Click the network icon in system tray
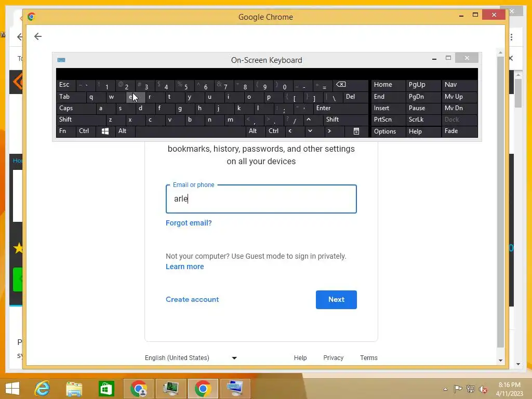The width and height of the screenshot is (532, 399). pos(471,389)
